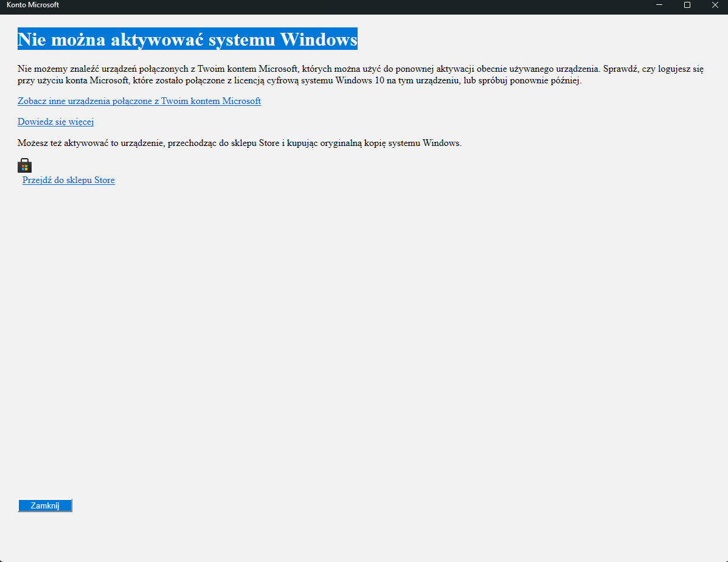Open link 'Zobacz inne urządzenia połączone z Twoim kontem Microsoft'
This screenshot has height=562, width=728.
pyautogui.click(x=139, y=101)
